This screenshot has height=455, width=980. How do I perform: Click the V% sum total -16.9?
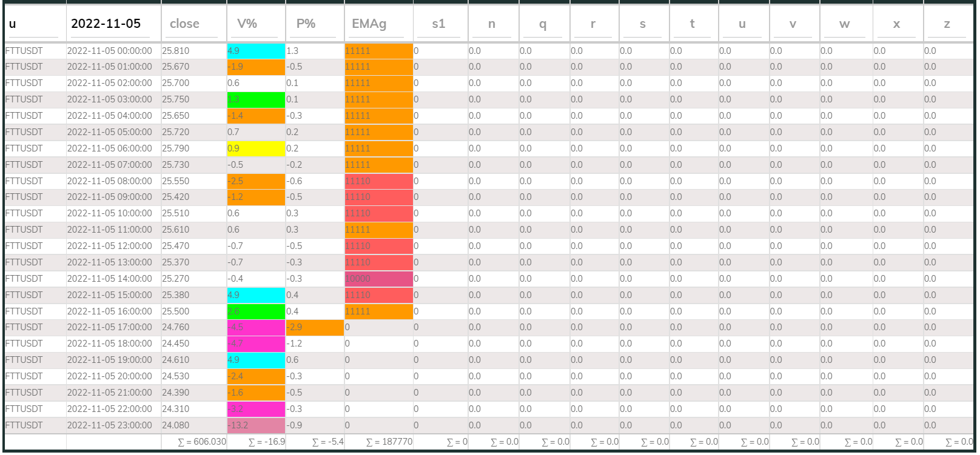tap(267, 442)
